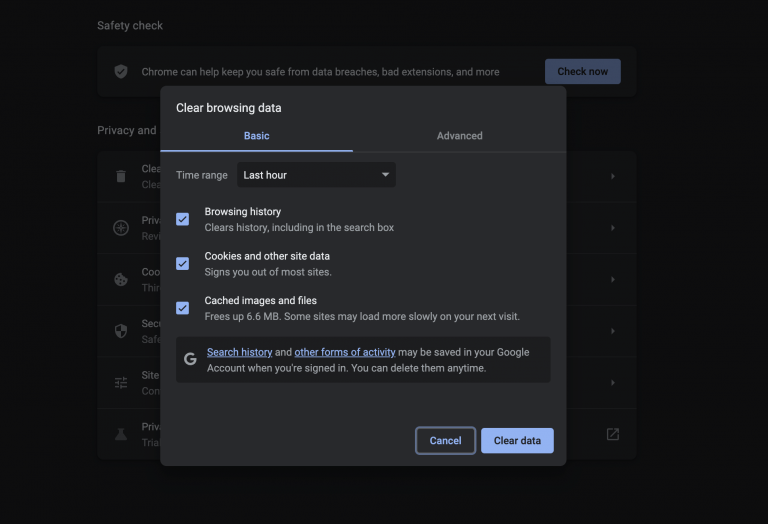Disable the Cached images and files checkbox
The height and width of the screenshot is (524, 768).
click(183, 308)
